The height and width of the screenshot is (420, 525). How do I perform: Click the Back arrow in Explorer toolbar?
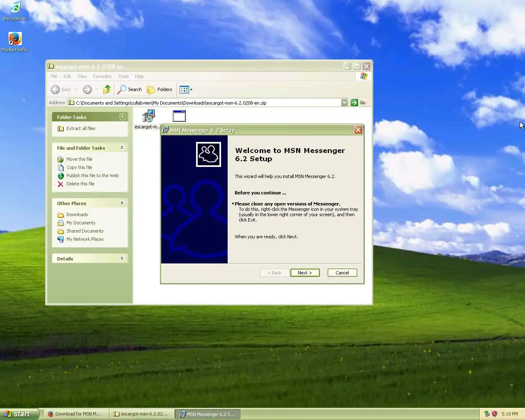point(55,89)
